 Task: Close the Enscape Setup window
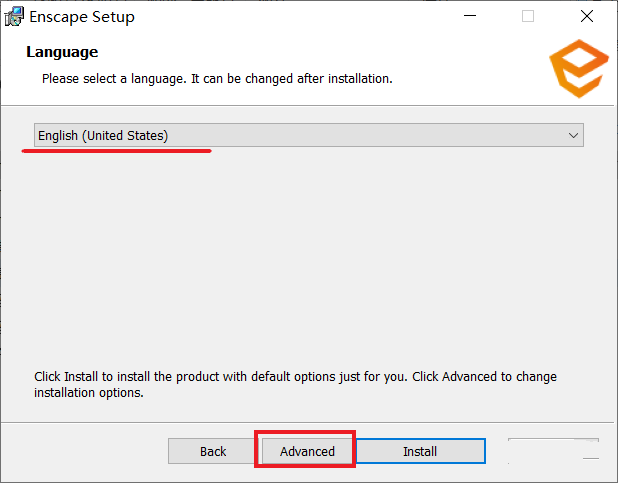(x=587, y=16)
